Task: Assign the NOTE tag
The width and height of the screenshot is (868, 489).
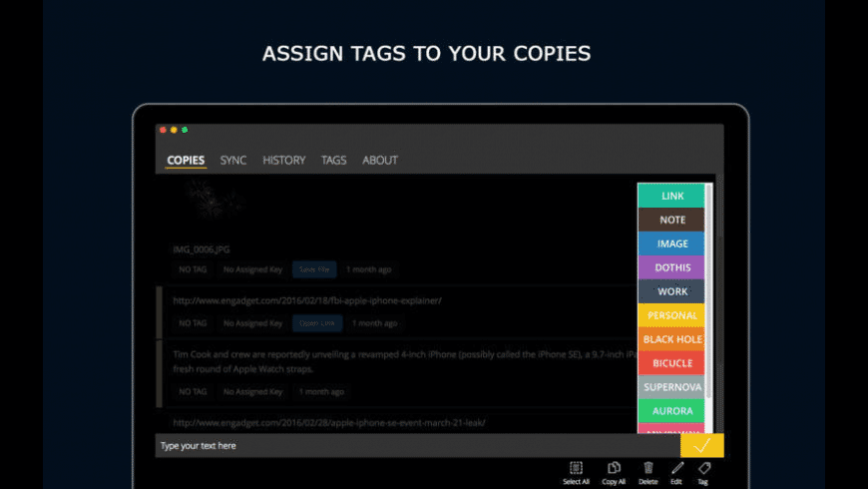Action: pyautogui.click(x=671, y=220)
